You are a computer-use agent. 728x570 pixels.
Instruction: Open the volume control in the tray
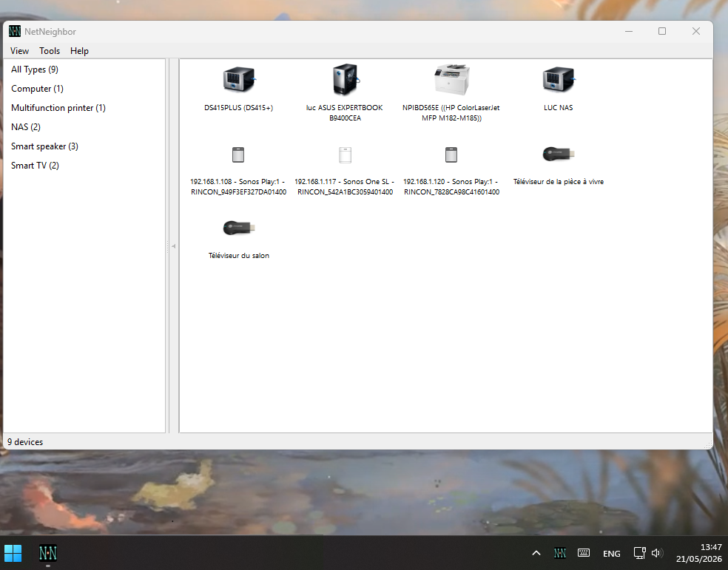656,553
